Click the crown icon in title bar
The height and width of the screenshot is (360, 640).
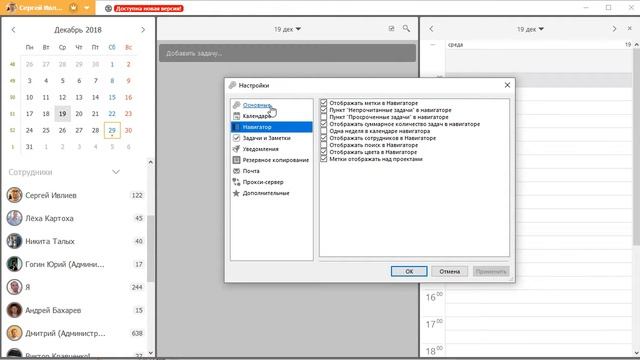coord(73,8)
